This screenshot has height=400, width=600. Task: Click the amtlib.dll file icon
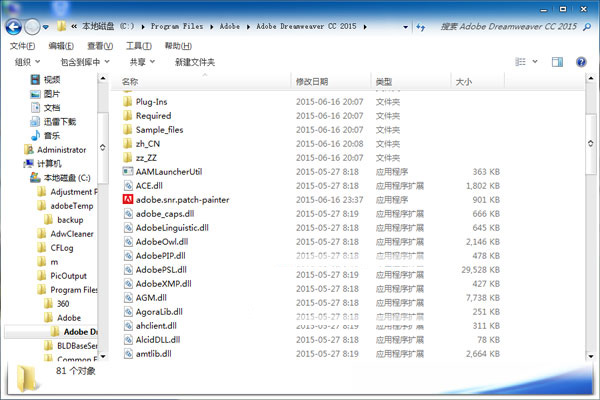pyautogui.click(x=128, y=354)
